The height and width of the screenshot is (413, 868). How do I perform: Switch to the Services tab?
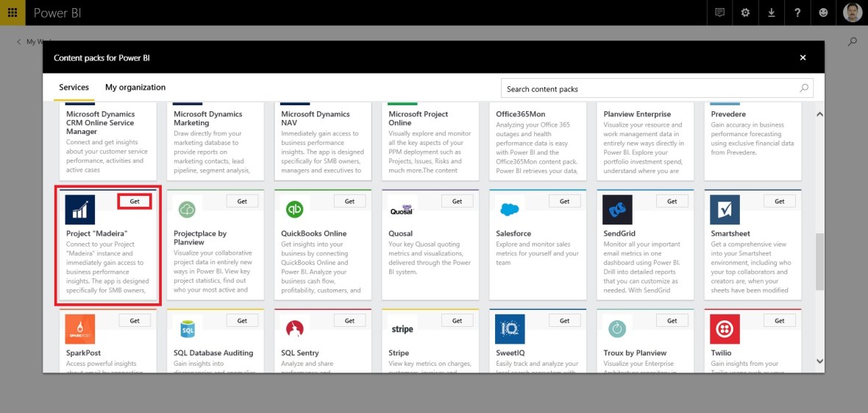tap(74, 88)
